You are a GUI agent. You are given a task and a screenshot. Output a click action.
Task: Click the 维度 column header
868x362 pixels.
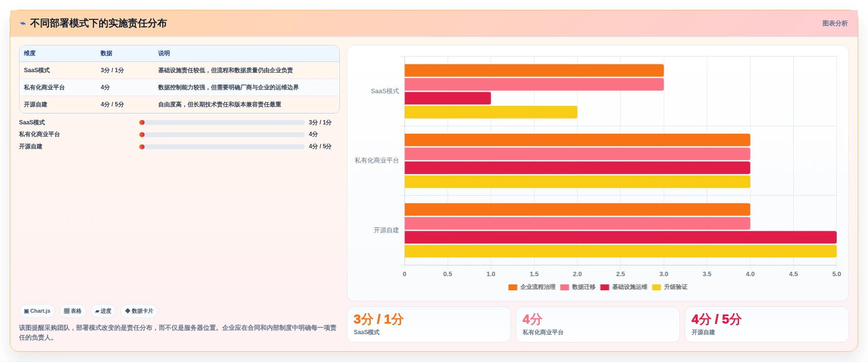pyautogui.click(x=30, y=53)
